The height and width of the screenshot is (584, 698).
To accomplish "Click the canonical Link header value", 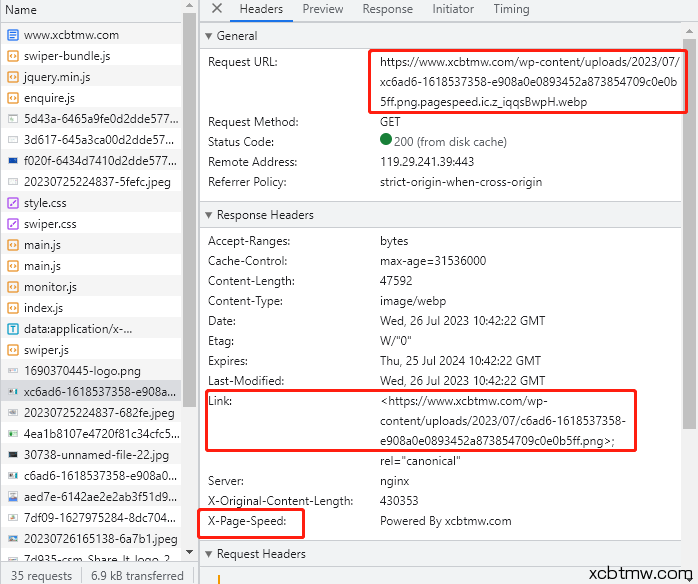I will 503,431.
